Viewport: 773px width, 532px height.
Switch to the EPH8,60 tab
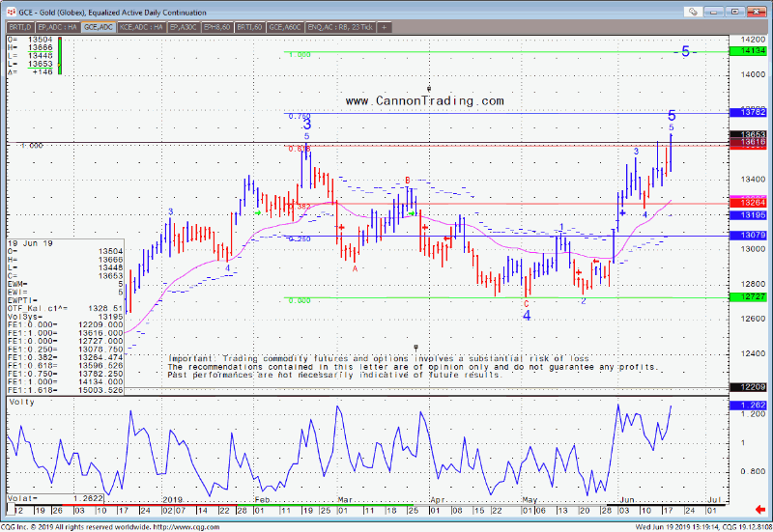click(x=216, y=28)
